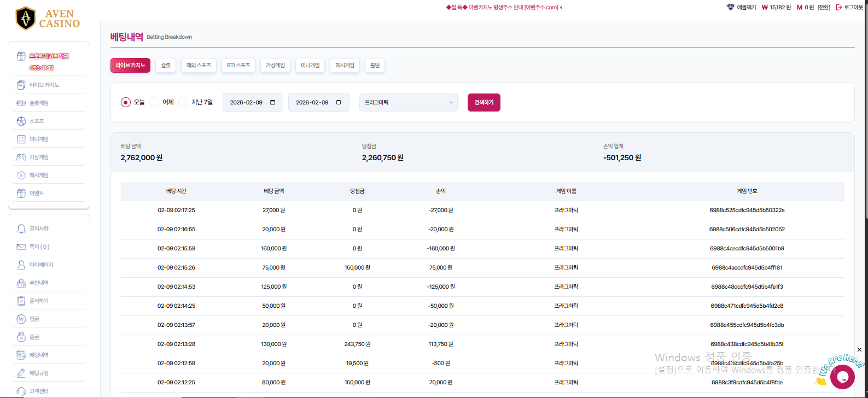868x398 pixels.
Task: Open the deposit won coin icon
Action: (x=21, y=319)
